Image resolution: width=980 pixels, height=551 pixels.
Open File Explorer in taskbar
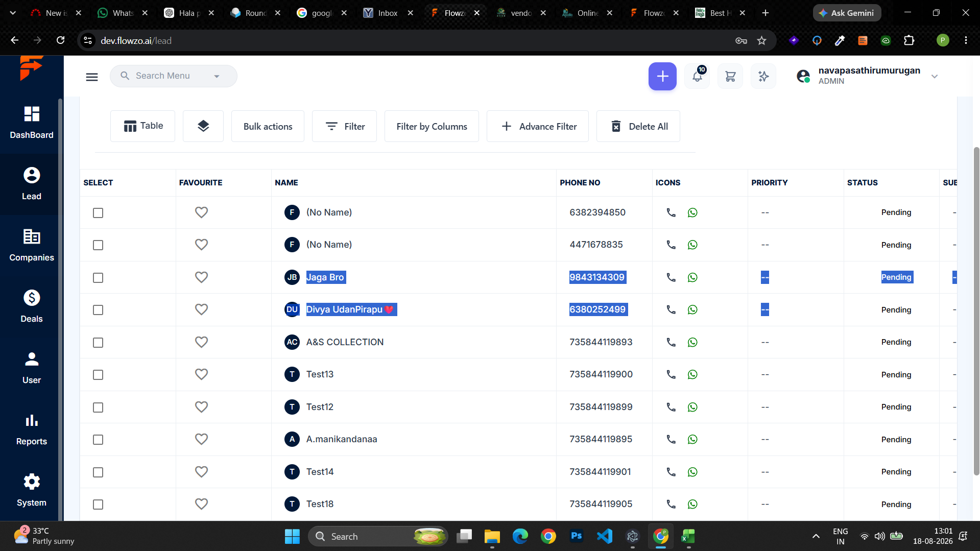click(492, 536)
